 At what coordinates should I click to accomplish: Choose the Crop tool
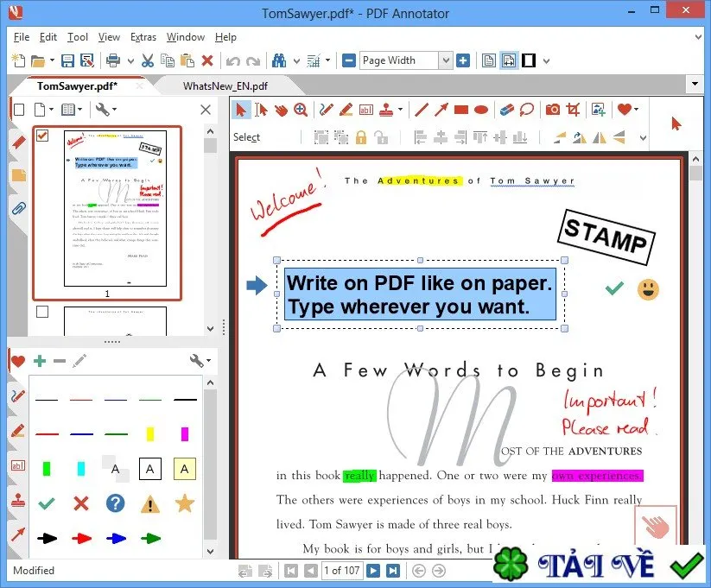[x=573, y=110]
